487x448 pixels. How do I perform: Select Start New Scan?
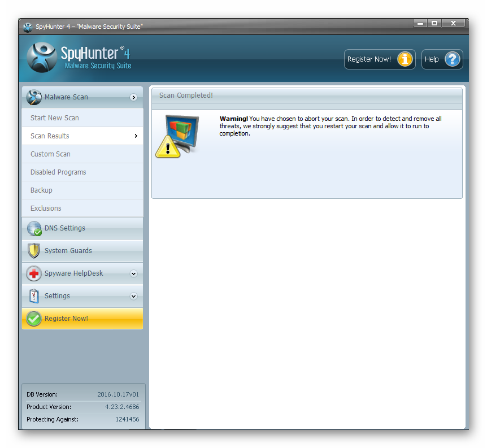click(x=82, y=118)
